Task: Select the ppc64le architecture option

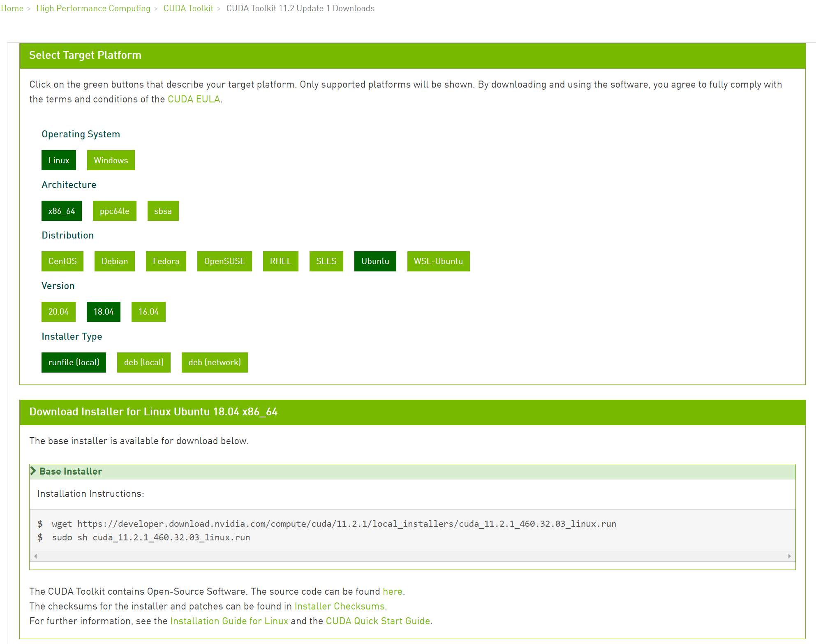Action: coord(114,211)
